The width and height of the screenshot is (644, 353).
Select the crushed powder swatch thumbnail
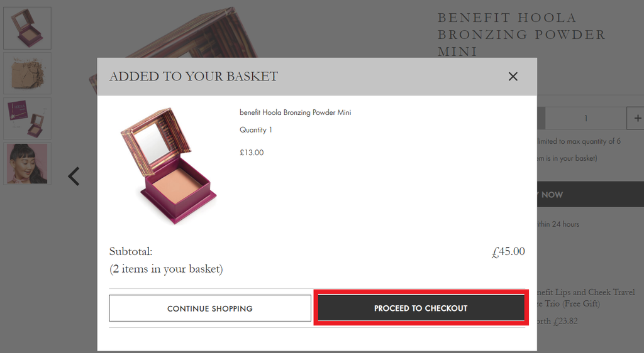(x=27, y=73)
